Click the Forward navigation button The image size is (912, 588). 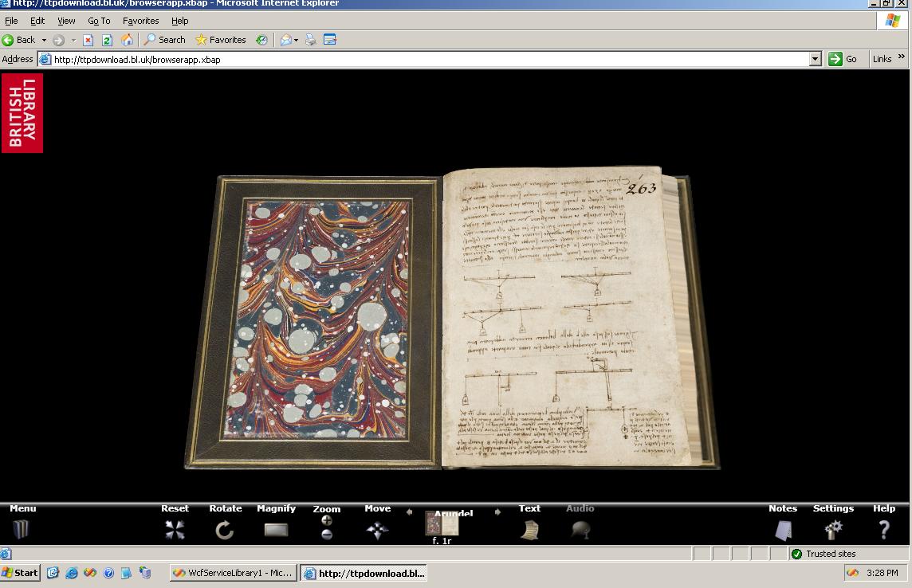(58, 40)
